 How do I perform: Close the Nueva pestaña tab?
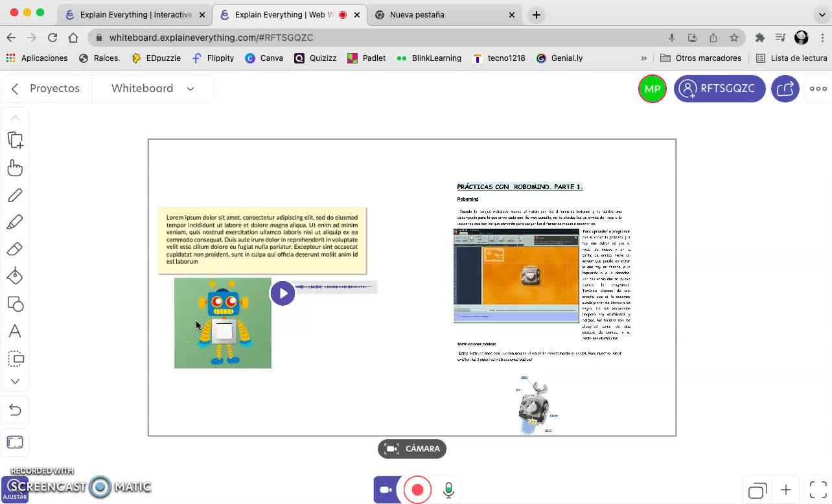(512, 14)
